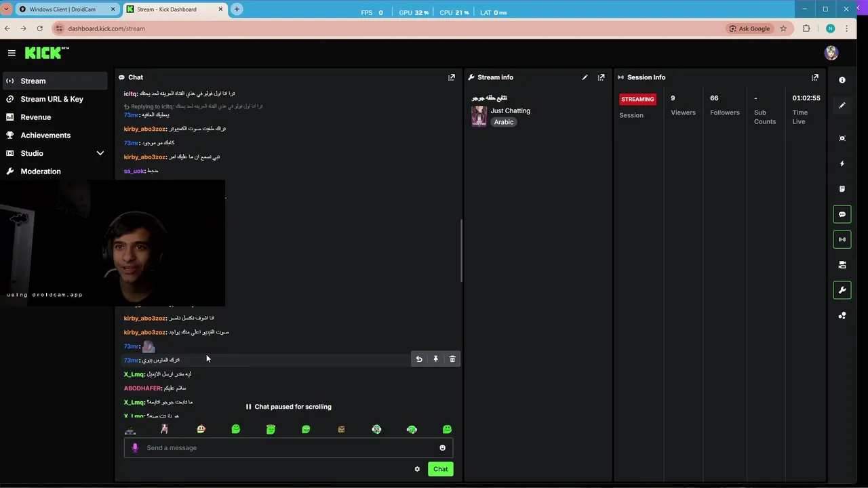The height and width of the screenshot is (488, 868).
Task: Click the chat panel scrollbar
Action: point(461,251)
